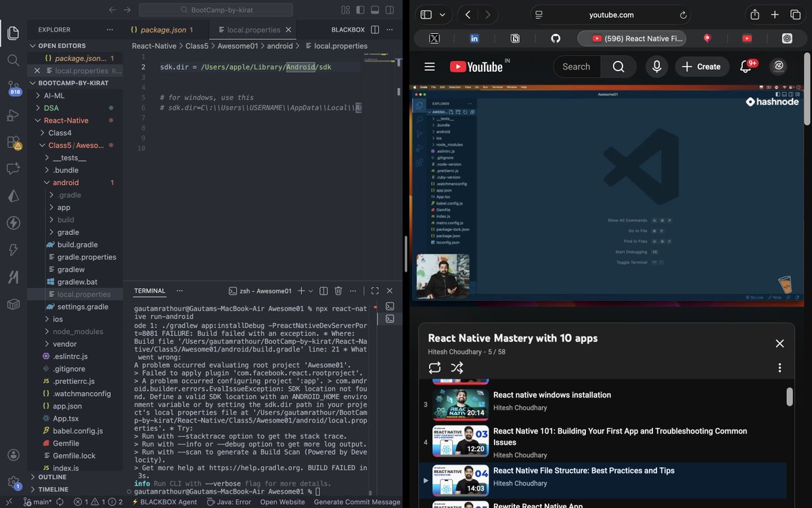Add a new terminal with plus icon
The width and height of the screenshot is (812, 508).
pos(301,291)
